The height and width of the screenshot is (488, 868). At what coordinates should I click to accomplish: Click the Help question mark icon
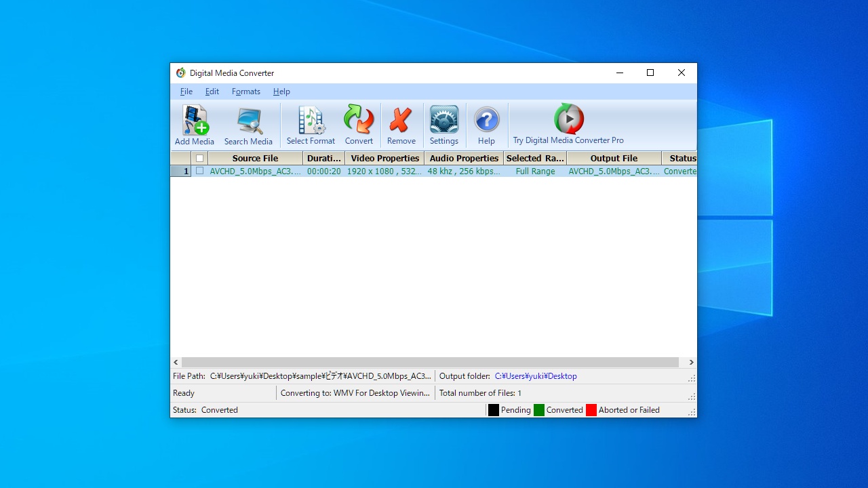(486, 125)
